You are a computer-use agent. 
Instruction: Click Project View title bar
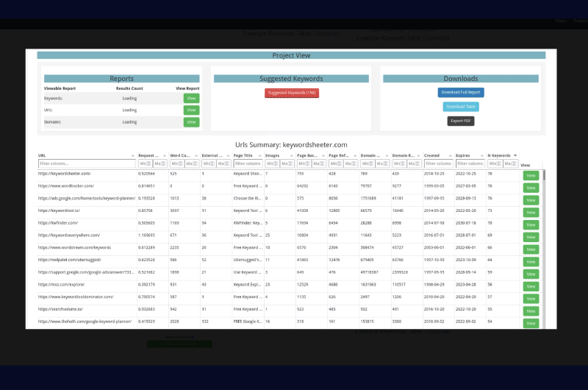pos(291,55)
